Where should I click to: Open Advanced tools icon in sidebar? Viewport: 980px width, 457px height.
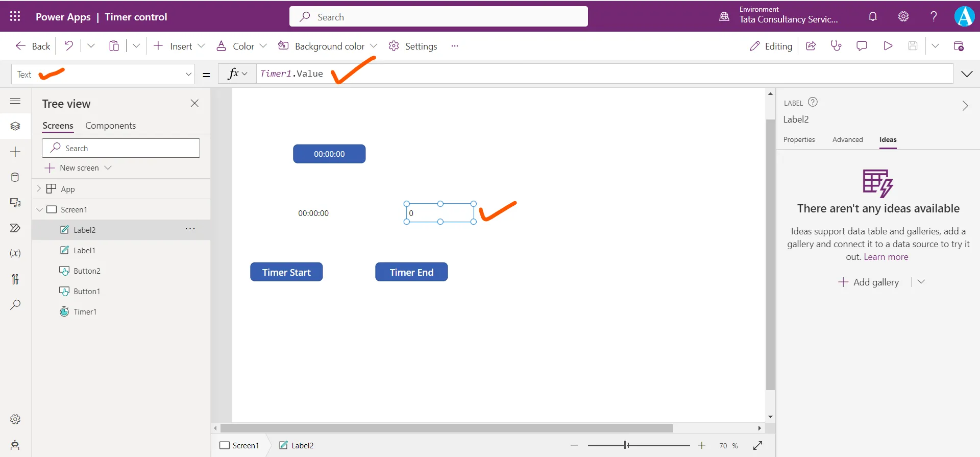(x=15, y=279)
